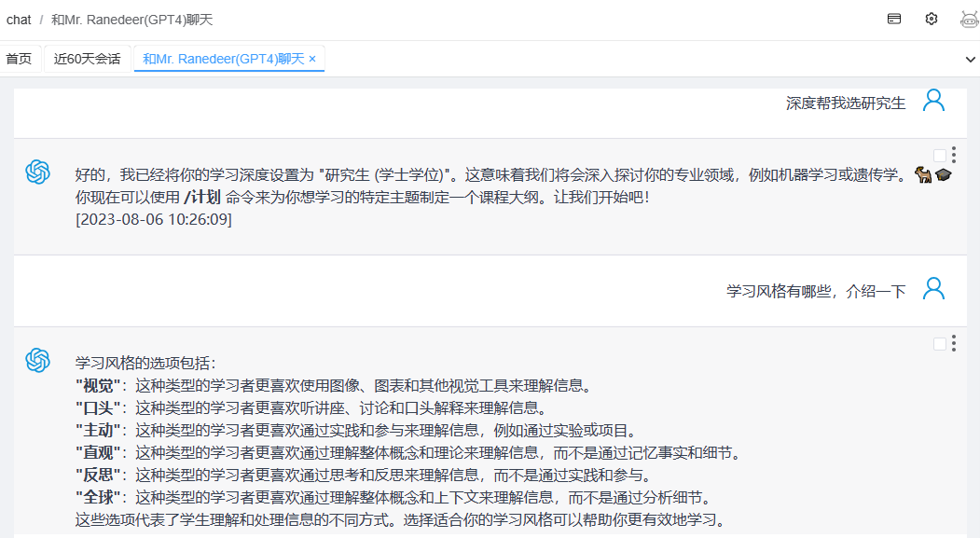Click the OpenAI logo beside the first reply
Screen dimensions: 980x538
pos(37,172)
